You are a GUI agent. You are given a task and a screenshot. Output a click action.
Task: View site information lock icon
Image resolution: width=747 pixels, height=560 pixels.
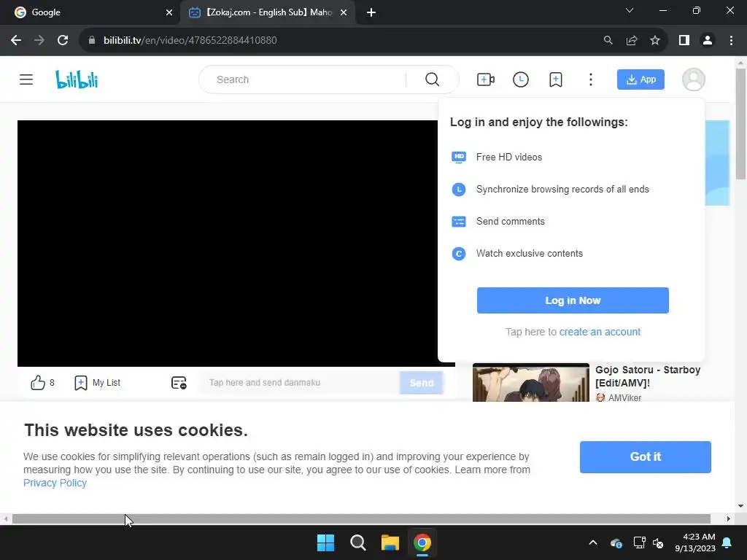coord(92,41)
